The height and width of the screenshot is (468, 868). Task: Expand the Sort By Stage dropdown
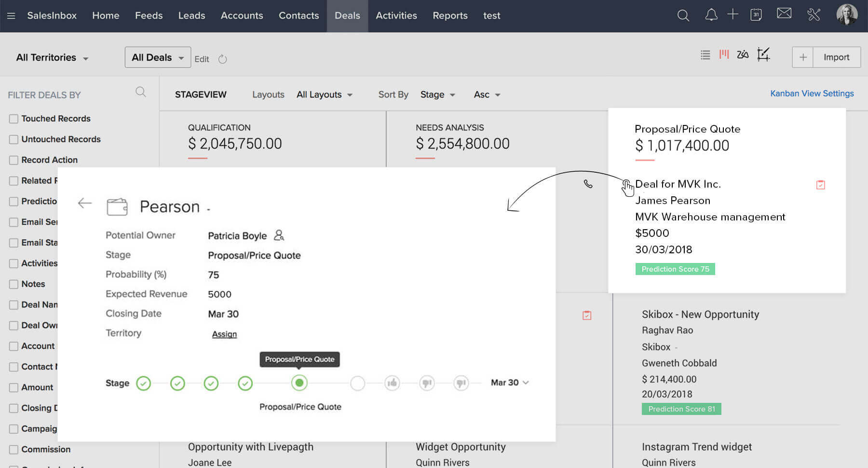tap(437, 95)
